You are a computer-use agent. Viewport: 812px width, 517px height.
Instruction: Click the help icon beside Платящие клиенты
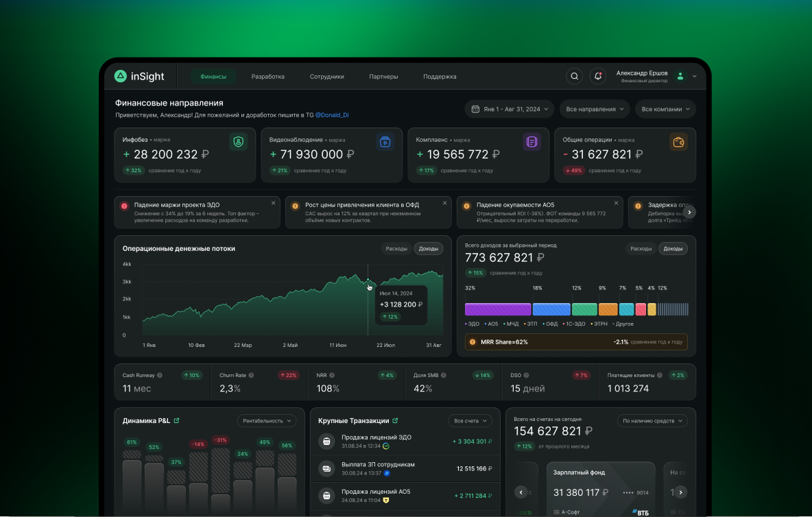[660, 375]
